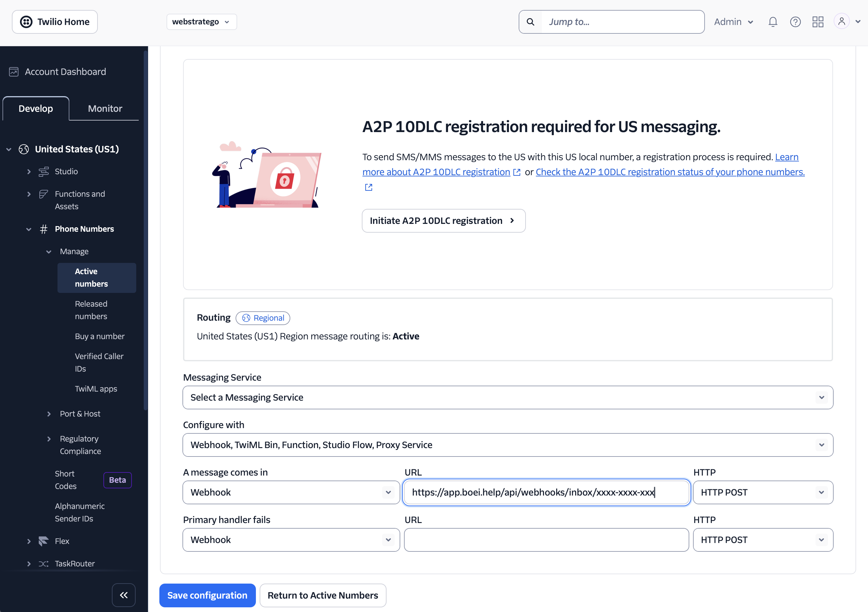
Task: Click the Flex icon
Action: 43,541
